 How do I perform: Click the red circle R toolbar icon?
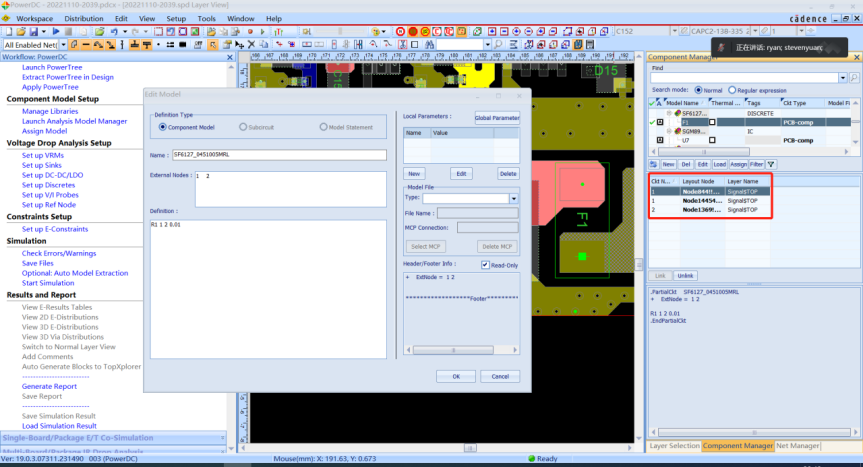400,31
